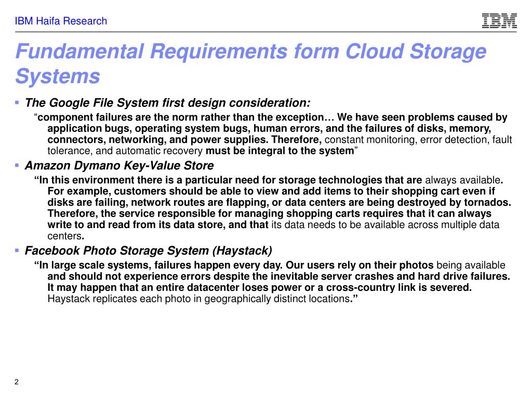Click the slide title 'Fundamental Requirements form Cloud Storage'
This screenshot has width=532, height=399.
click(x=251, y=51)
